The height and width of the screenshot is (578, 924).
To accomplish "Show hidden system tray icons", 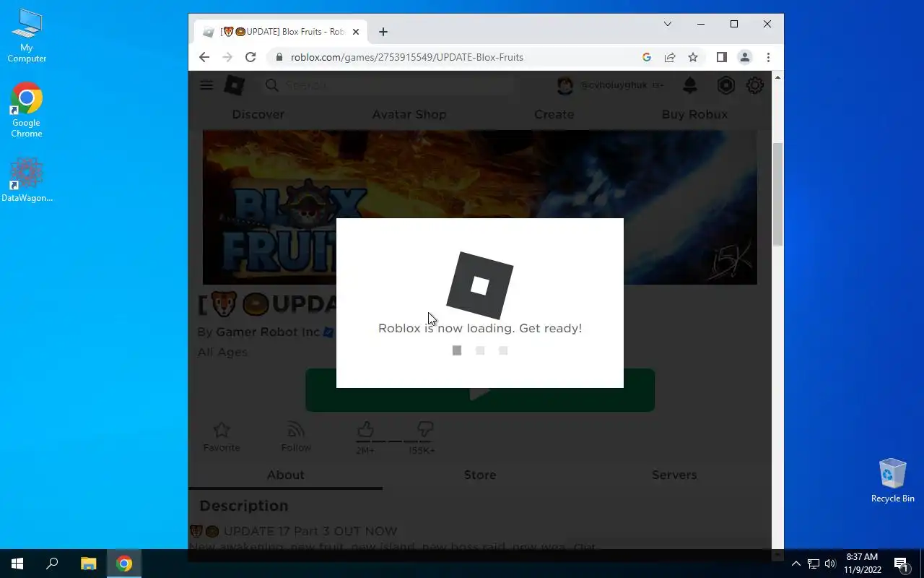I will [796, 564].
